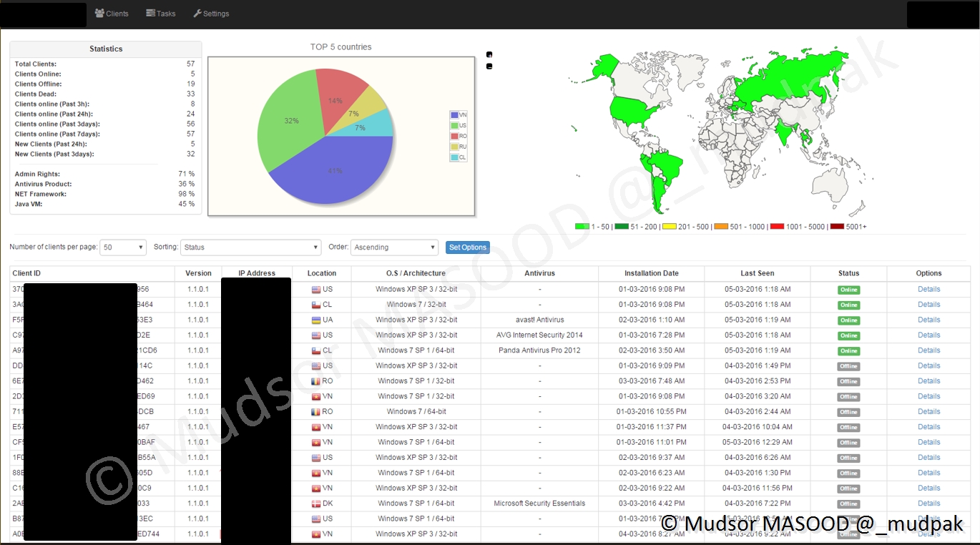This screenshot has height=545, width=980.
Task: Open the Tasks menu in top navigation
Action: 161,14
